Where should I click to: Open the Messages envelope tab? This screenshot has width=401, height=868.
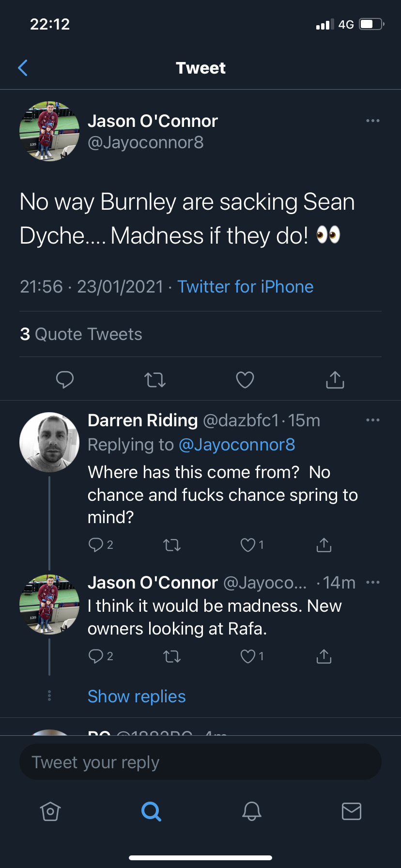351,811
